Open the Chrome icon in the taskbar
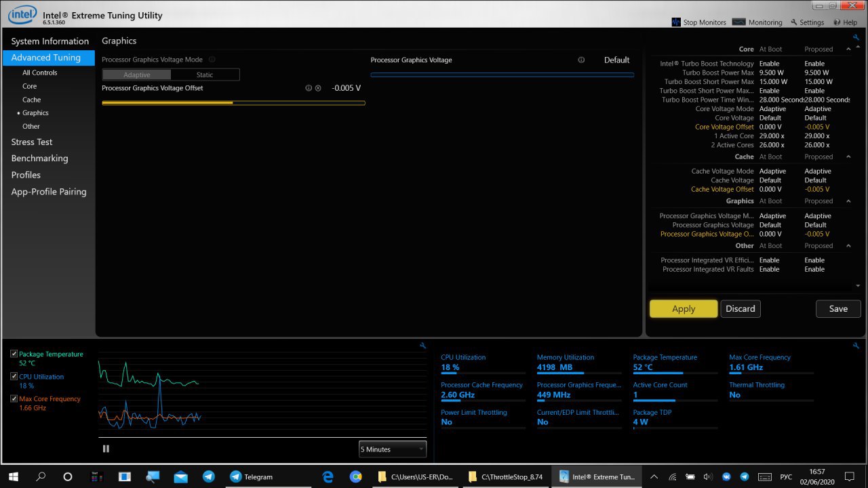 (356, 476)
